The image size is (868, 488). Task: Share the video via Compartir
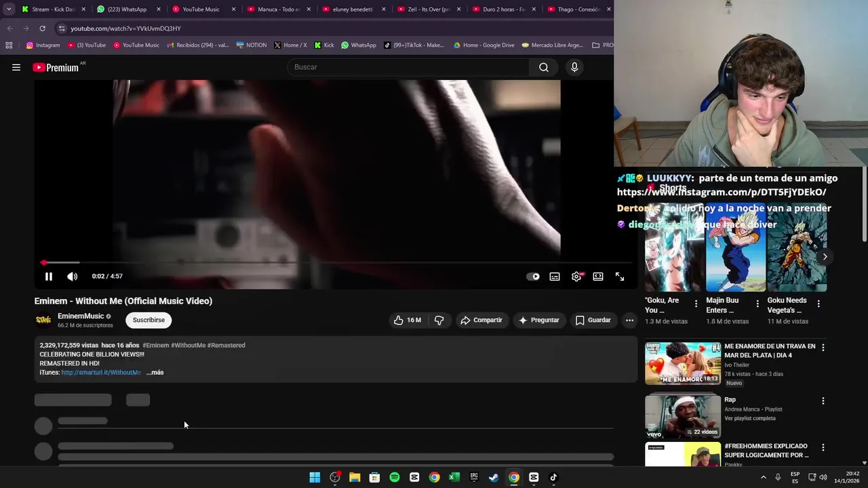click(x=481, y=320)
